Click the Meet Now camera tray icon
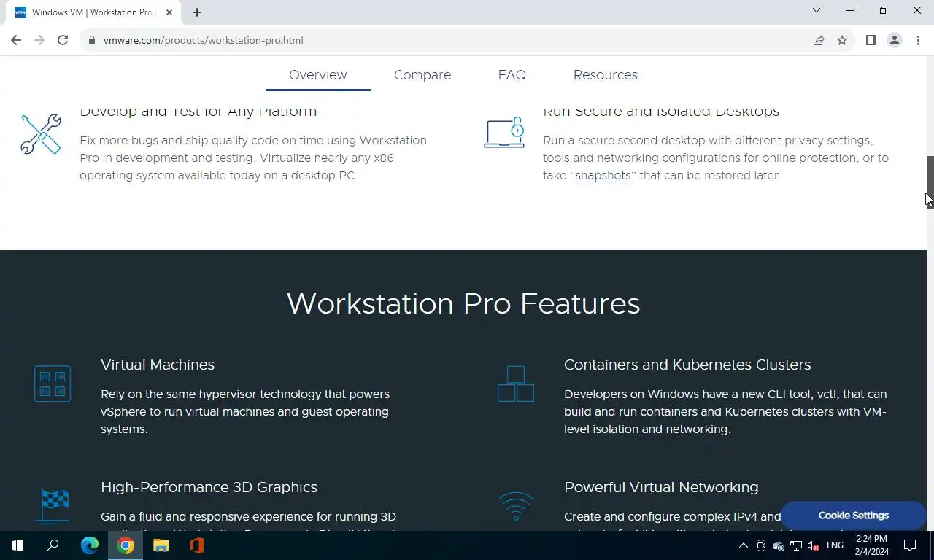The width and height of the screenshot is (934, 560). [761, 545]
